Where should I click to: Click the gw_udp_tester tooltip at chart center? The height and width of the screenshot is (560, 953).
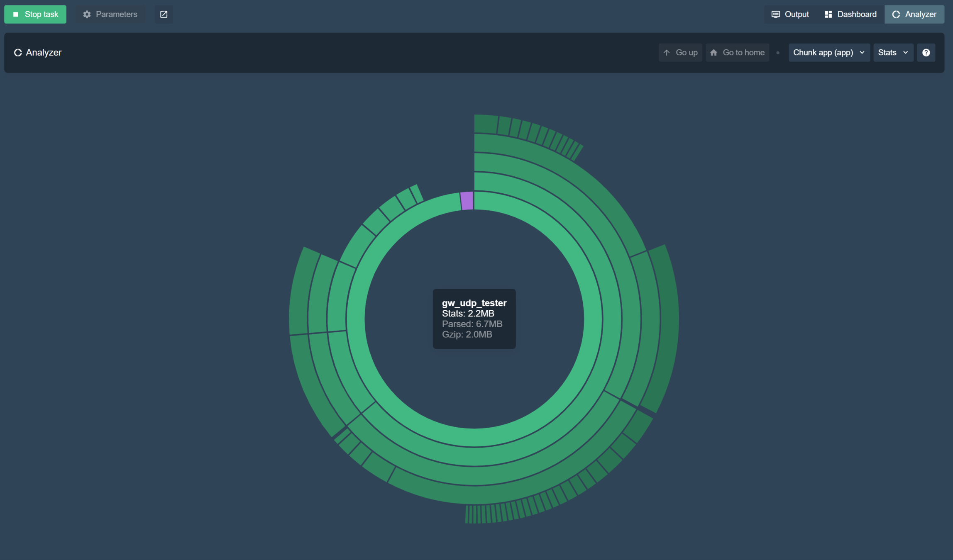pyautogui.click(x=474, y=319)
